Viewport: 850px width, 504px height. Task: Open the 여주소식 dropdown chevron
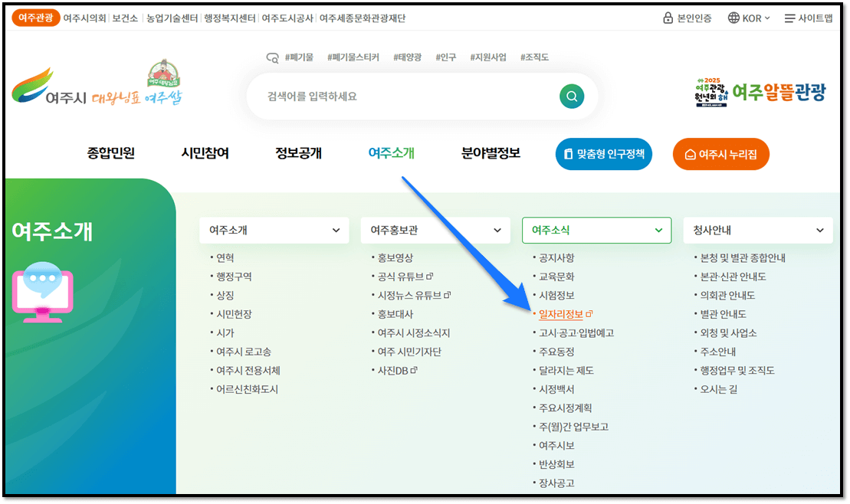point(657,230)
